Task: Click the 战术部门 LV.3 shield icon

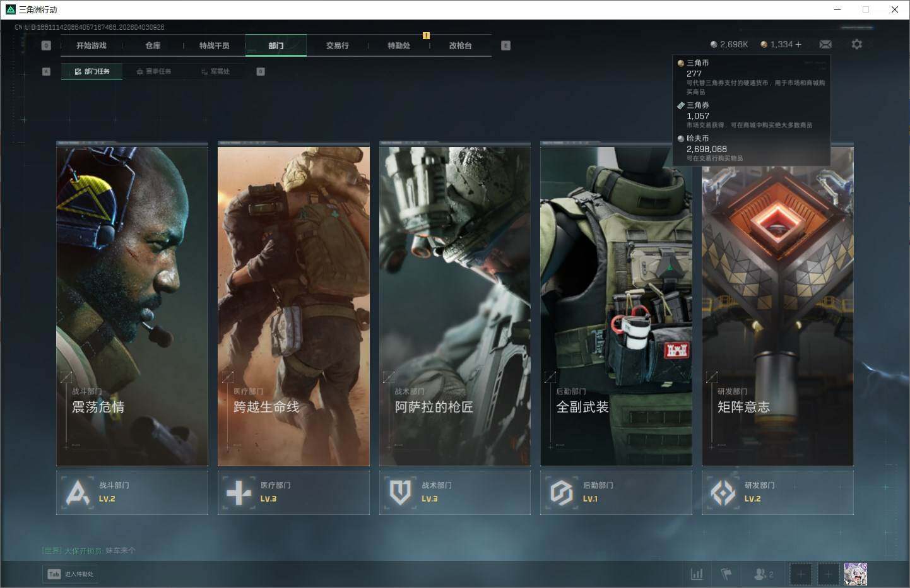Action: pos(400,493)
